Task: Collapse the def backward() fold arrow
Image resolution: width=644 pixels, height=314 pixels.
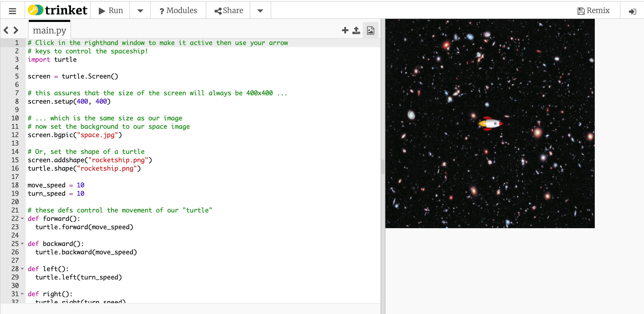Action: click(22, 244)
